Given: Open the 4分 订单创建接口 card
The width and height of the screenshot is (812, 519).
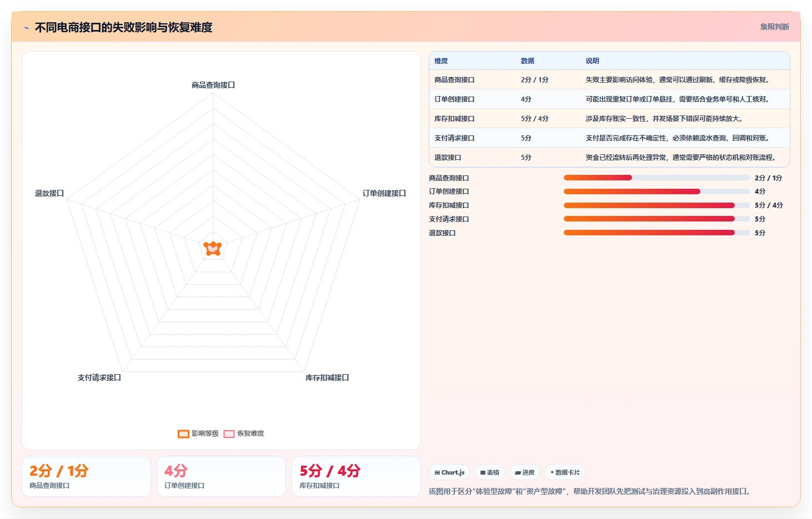Looking at the screenshot, I should 221,476.
